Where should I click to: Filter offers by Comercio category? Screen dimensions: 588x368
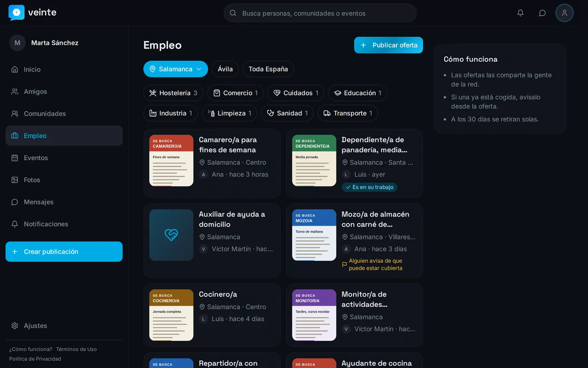[x=236, y=93]
